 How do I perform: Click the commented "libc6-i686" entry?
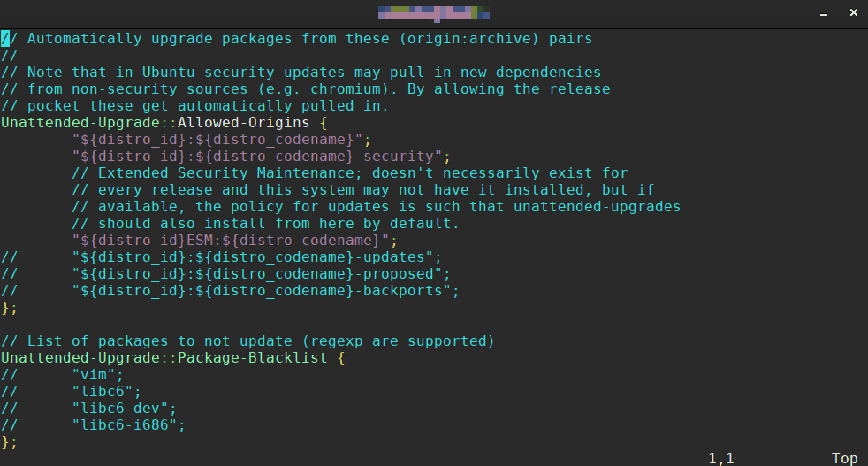click(x=128, y=425)
